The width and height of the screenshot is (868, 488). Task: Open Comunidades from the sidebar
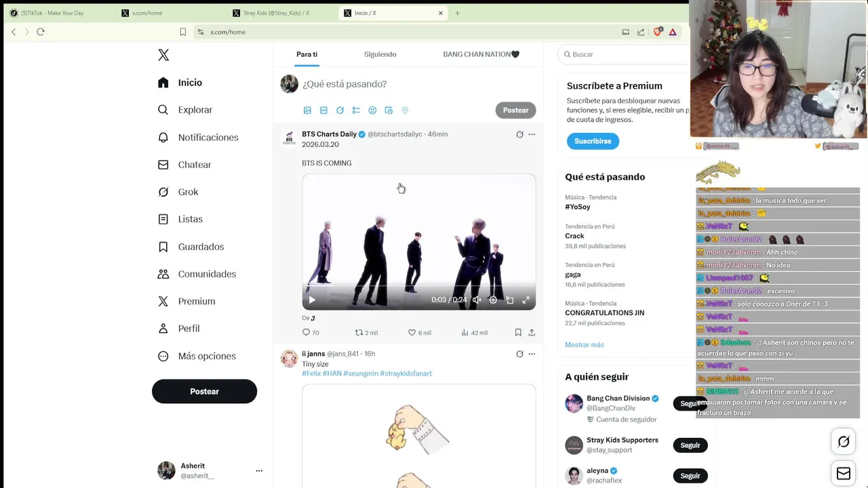(x=197, y=274)
